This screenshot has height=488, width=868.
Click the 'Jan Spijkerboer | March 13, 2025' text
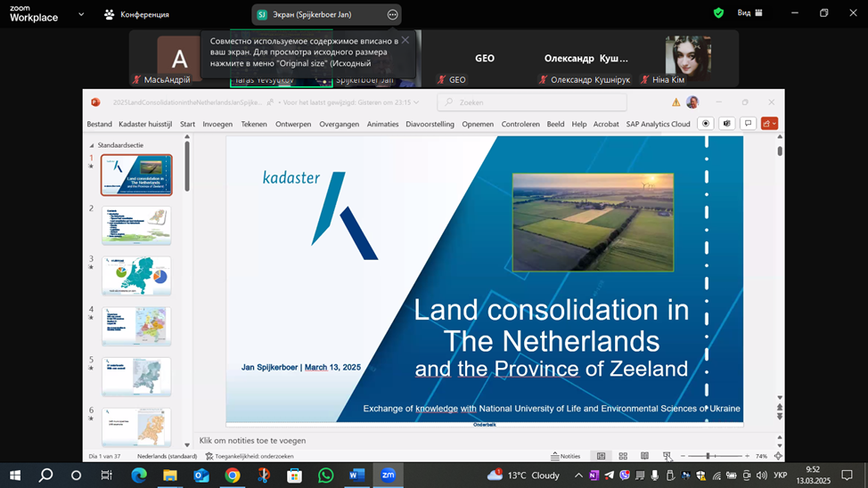coord(300,367)
